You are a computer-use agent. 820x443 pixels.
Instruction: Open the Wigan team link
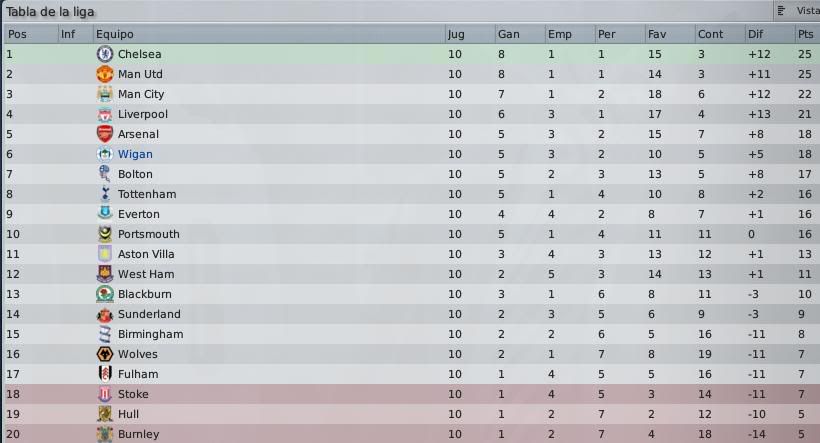[135, 154]
